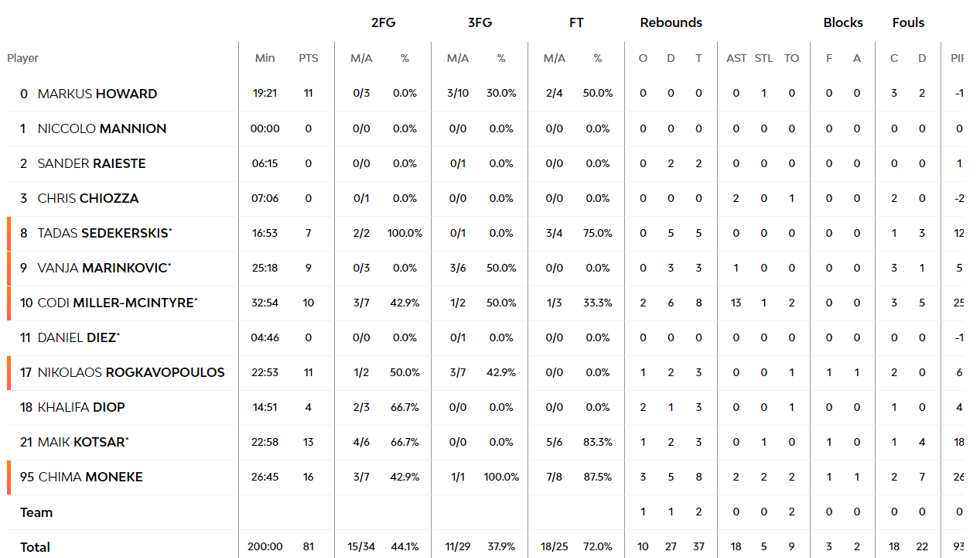The width and height of the screenshot is (980, 558).
Task: Select the Player column header
Action: (x=23, y=58)
